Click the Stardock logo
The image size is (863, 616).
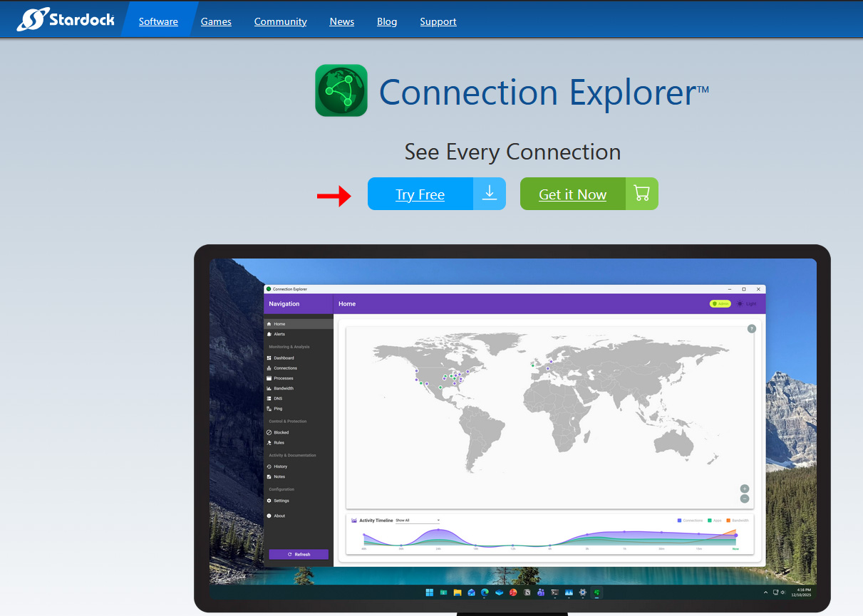(66, 19)
